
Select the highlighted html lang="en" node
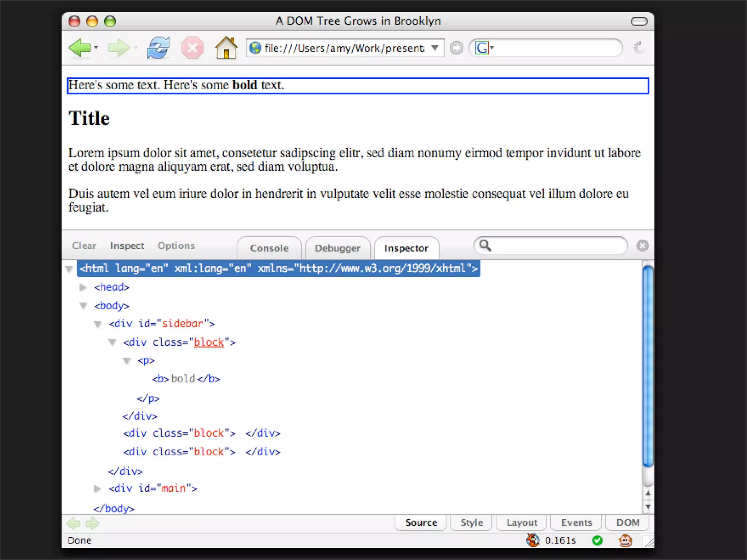(278, 268)
